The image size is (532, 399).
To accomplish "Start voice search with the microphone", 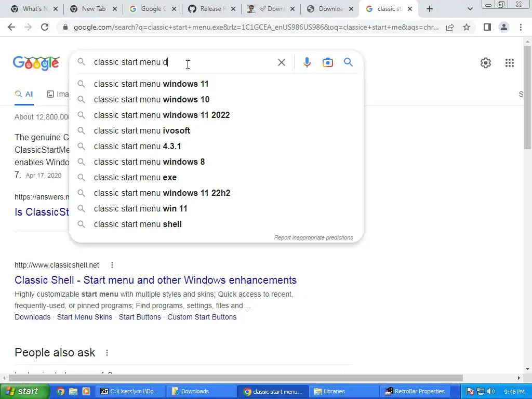I will click(x=307, y=62).
